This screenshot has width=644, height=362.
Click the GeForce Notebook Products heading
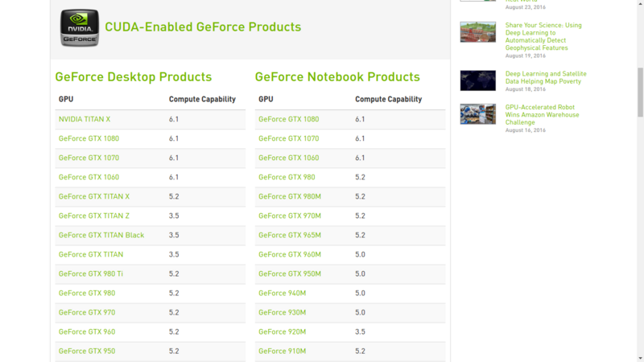tap(337, 77)
